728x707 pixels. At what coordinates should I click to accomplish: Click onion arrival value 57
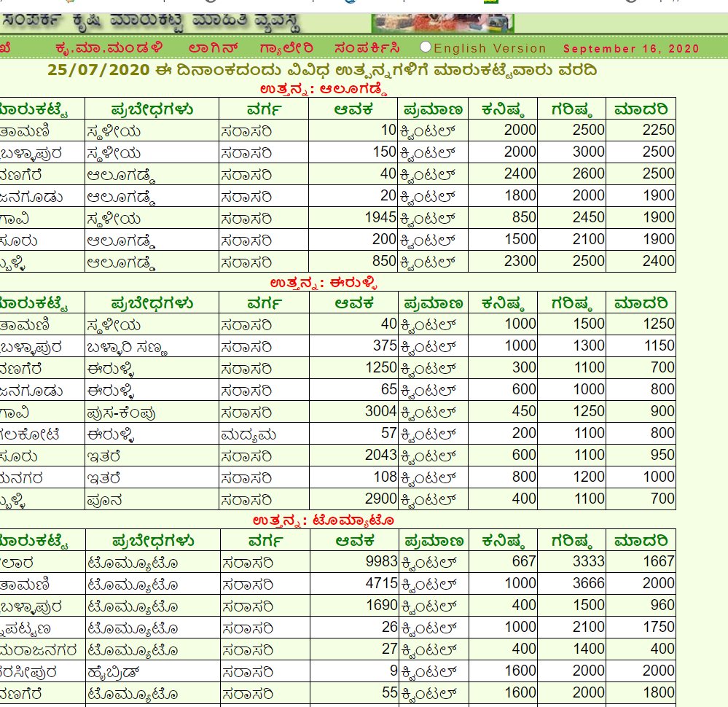click(389, 433)
